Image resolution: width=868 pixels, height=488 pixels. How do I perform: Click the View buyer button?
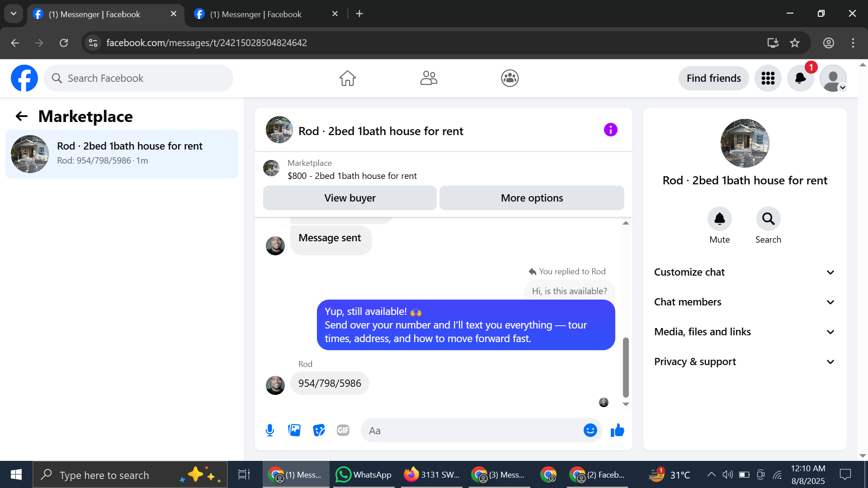point(349,198)
